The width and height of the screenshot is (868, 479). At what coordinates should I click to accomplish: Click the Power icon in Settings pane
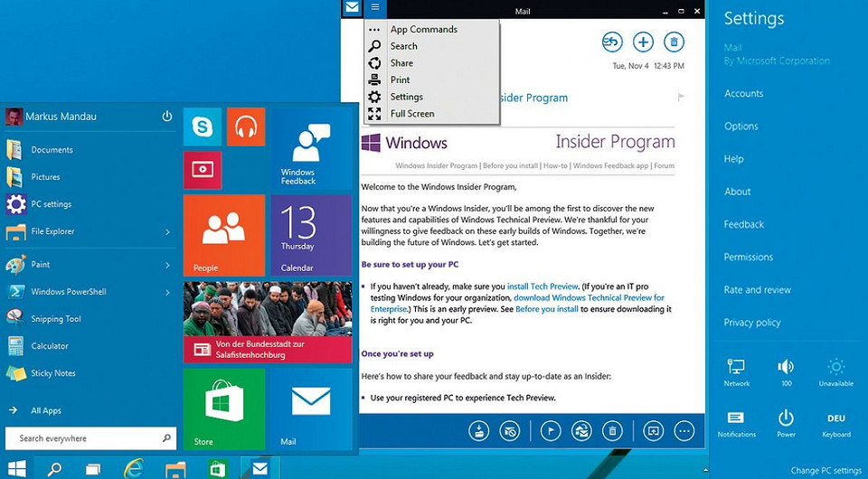point(786,424)
